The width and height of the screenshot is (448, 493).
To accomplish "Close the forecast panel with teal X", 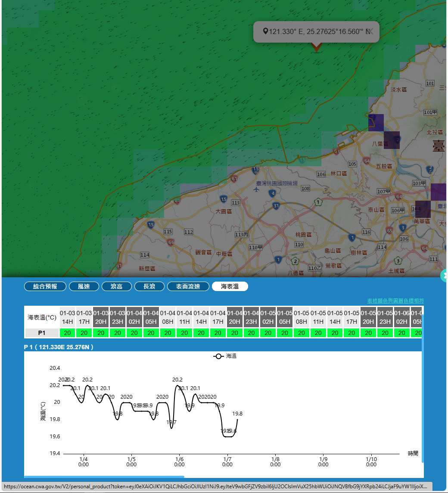I will click(445, 275).
